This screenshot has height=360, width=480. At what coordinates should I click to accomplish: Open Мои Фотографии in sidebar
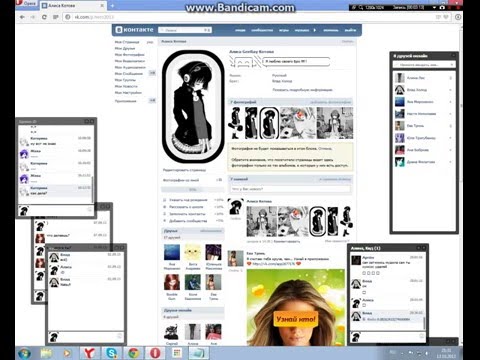129,55
